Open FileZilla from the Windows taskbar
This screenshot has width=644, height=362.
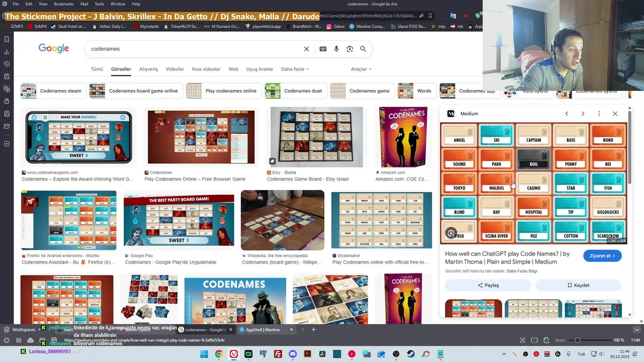[278, 354]
